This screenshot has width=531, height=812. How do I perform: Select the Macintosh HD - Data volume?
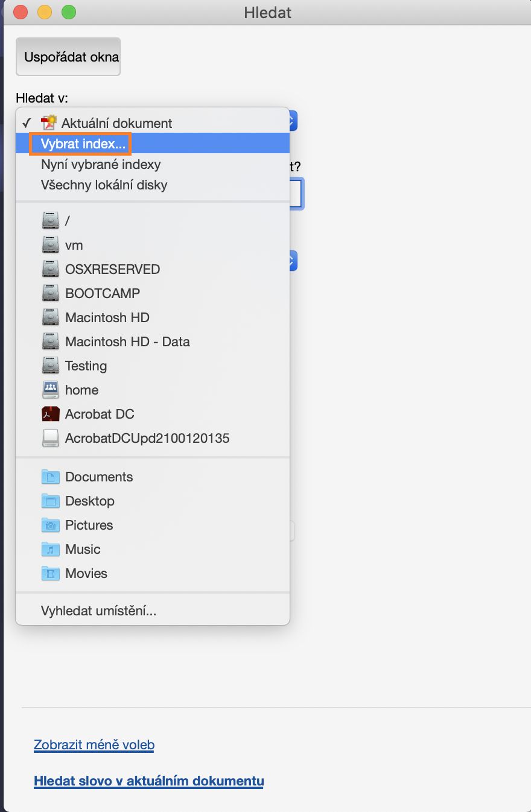coord(127,342)
